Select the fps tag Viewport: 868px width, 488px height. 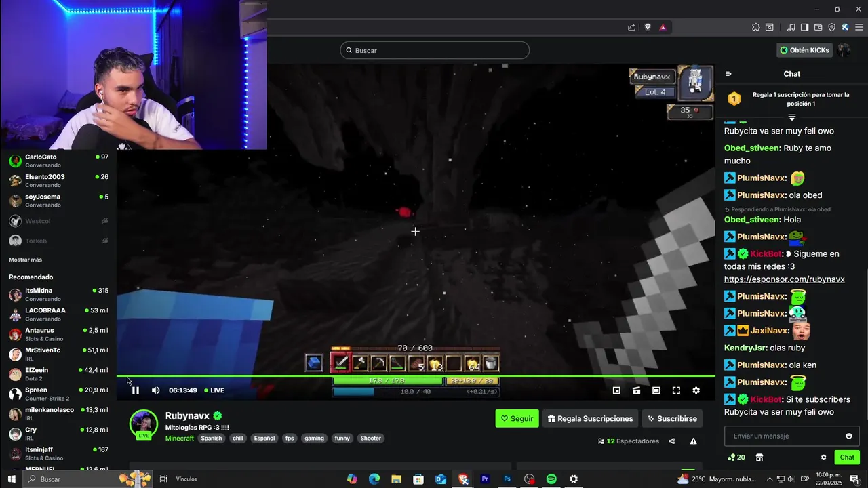point(290,439)
